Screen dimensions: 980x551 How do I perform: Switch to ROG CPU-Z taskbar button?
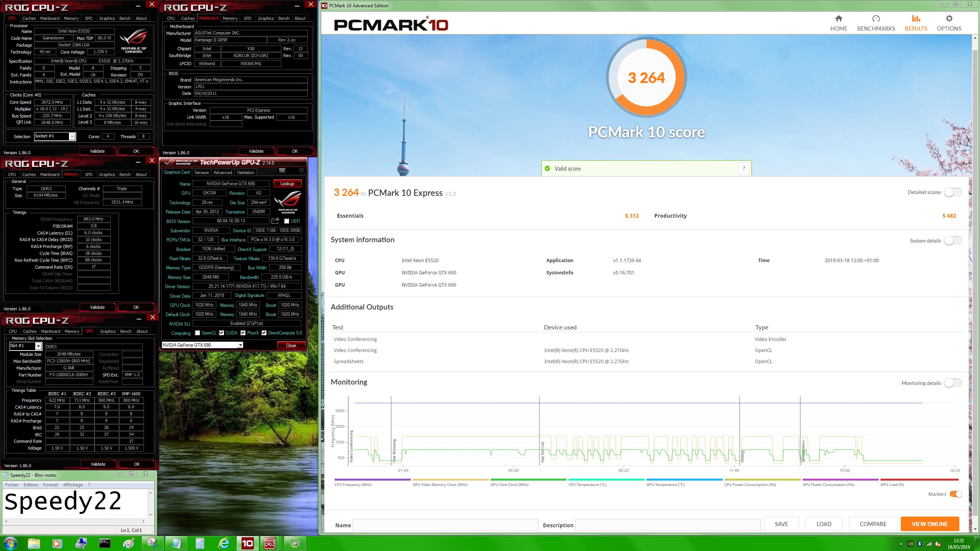tap(270, 543)
